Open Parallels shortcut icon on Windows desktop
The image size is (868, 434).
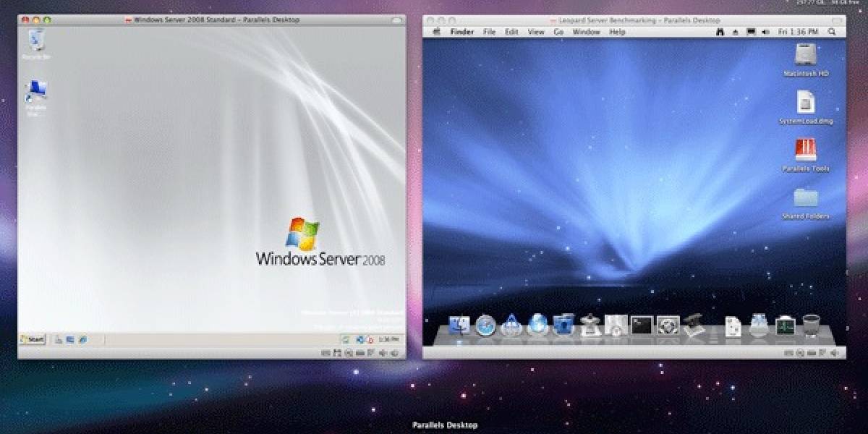coord(35,98)
